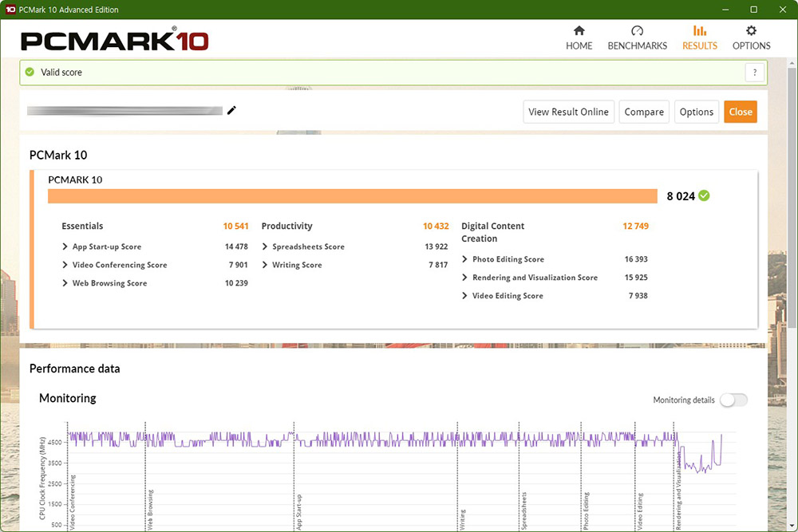Click the Video Editing value 7 938
The image size is (798, 532).
coord(638,296)
